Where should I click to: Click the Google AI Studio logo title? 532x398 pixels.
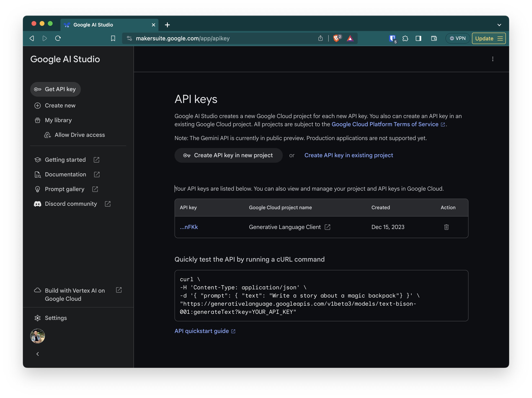point(65,59)
